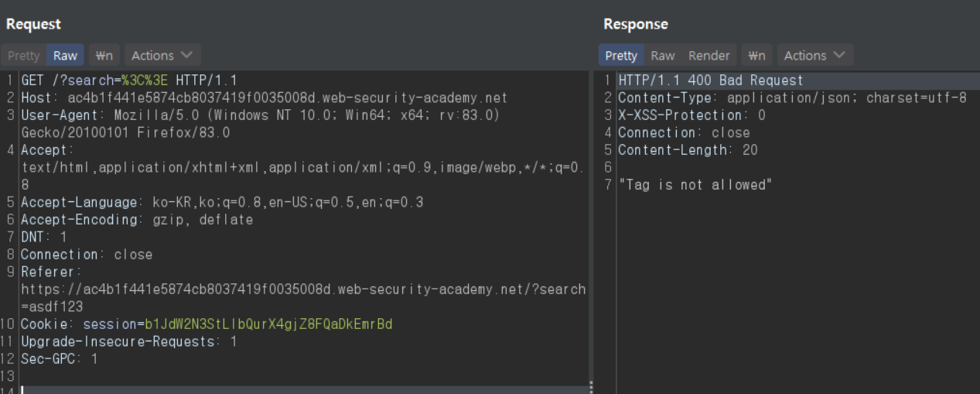Expand the Response Actions dropdown
The width and height of the screenshot is (980, 394).
click(814, 56)
